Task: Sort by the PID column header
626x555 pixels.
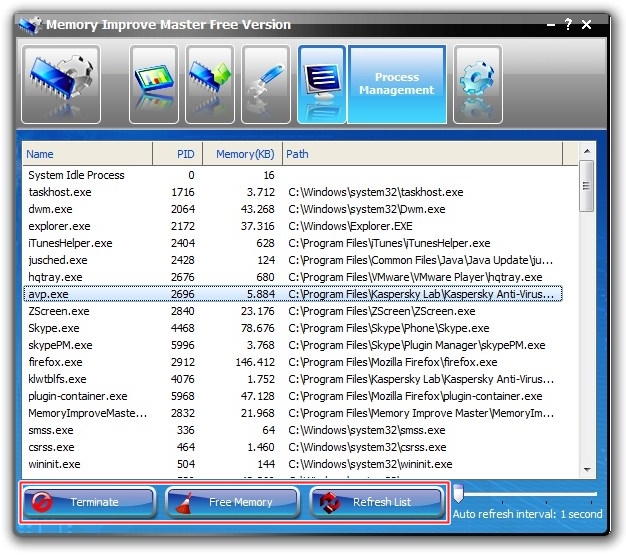Action: [x=178, y=154]
